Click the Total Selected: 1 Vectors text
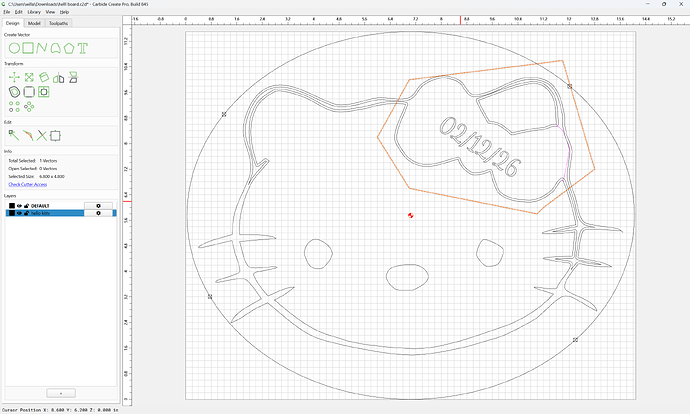 pyautogui.click(x=33, y=161)
